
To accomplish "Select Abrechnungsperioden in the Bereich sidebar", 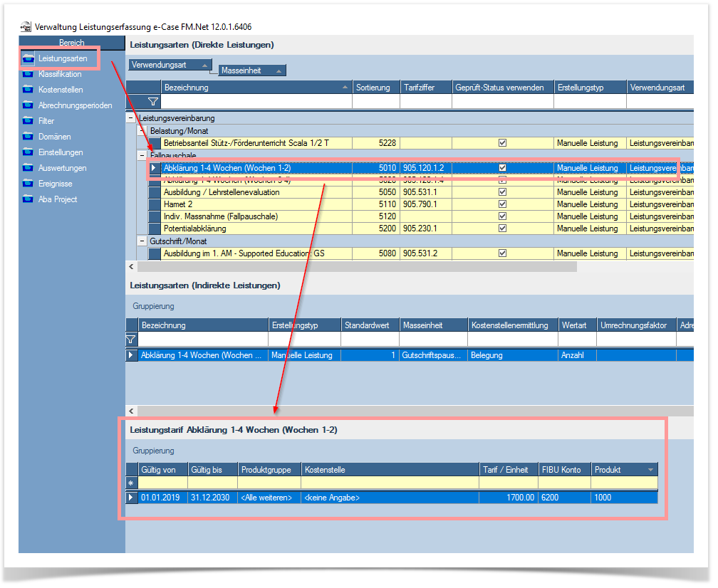I will (x=75, y=105).
